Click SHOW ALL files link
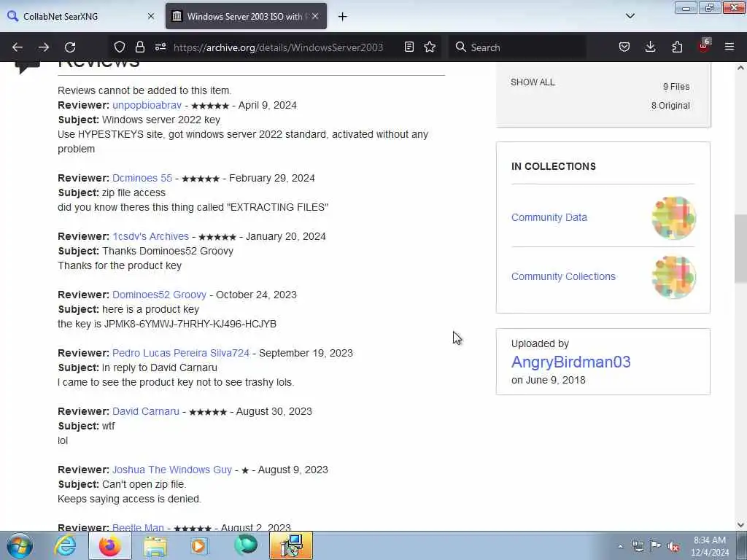747x560 pixels. tap(533, 82)
